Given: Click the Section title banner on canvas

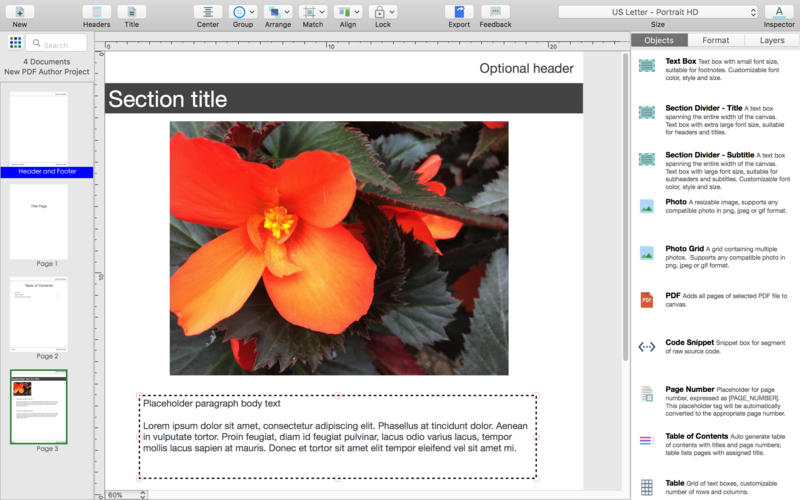Looking at the screenshot, I should [x=343, y=98].
